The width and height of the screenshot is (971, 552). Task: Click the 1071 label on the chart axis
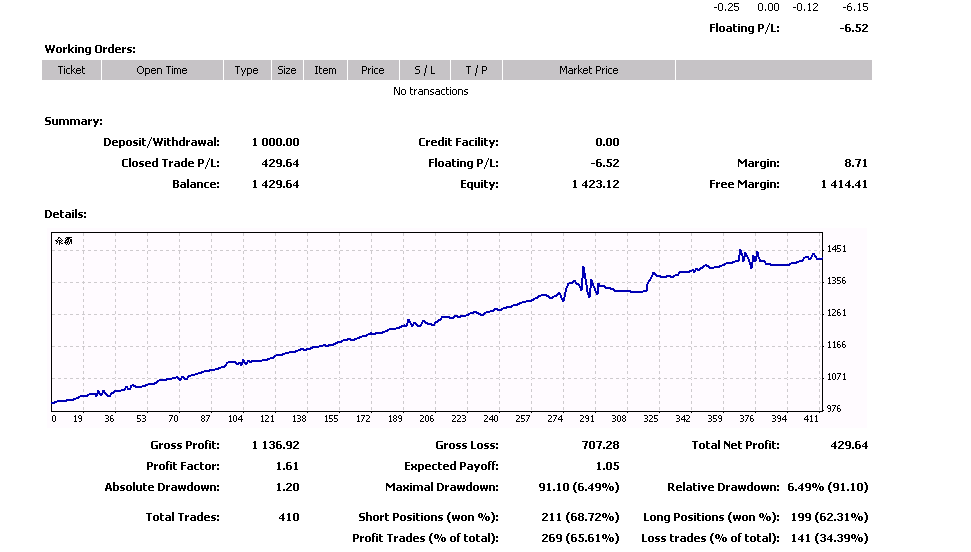[837, 377]
